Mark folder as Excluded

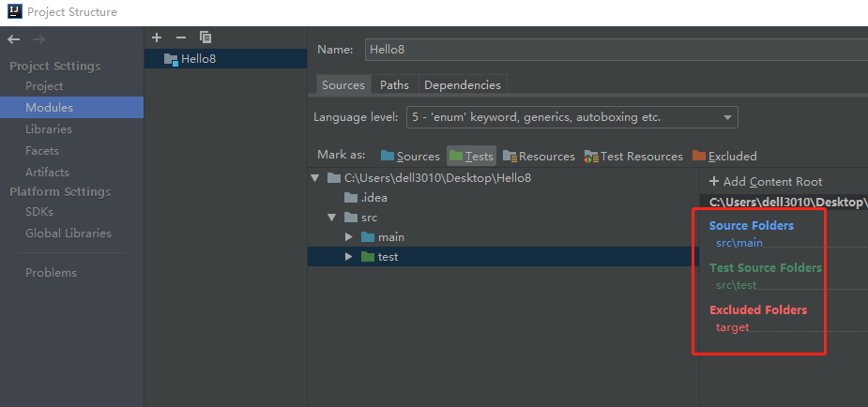coord(724,157)
